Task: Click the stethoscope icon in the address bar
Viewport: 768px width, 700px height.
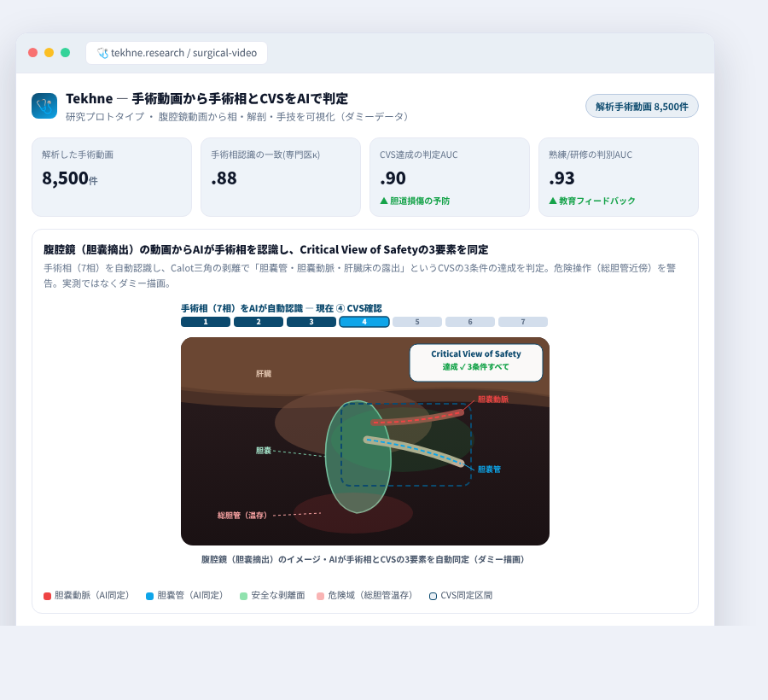Action: coord(102,53)
